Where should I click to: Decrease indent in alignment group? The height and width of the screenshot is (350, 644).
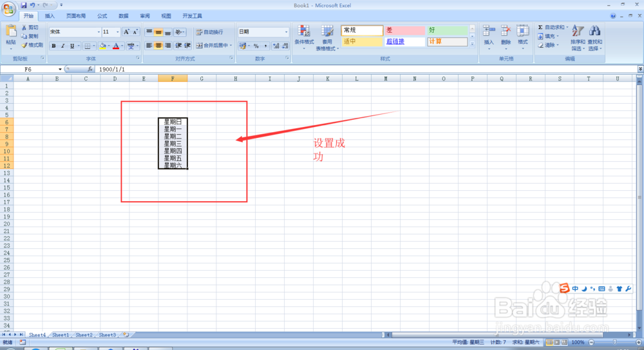click(x=178, y=45)
